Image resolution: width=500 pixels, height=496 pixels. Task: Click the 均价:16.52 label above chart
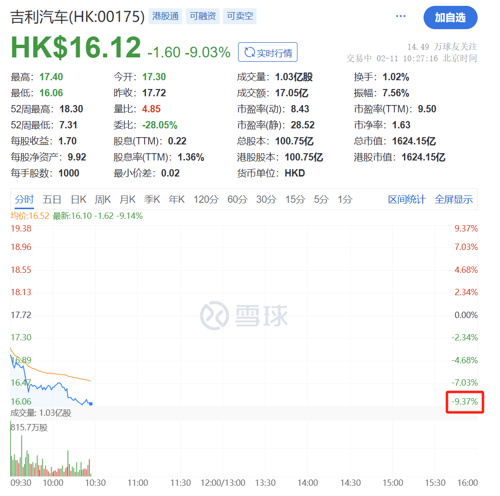[x=30, y=216]
